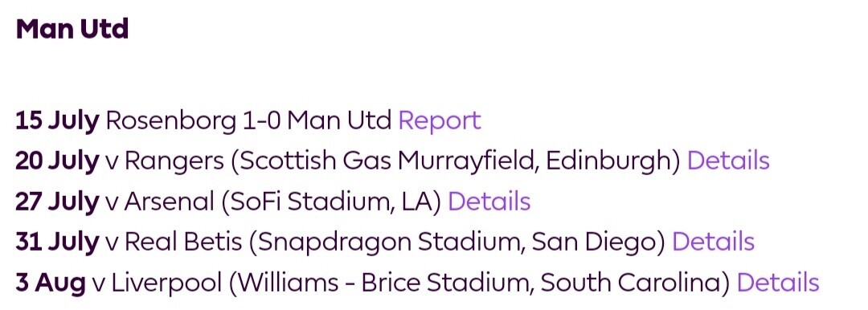Click the v Rangers opponent text
Image resolution: width=868 pixels, height=310 pixels.
(165, 161)
